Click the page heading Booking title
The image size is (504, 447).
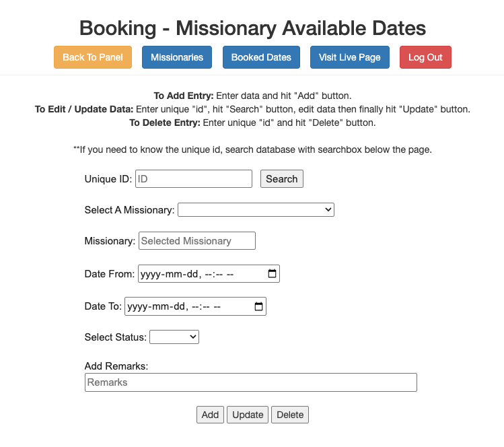(x=252, y=28)
